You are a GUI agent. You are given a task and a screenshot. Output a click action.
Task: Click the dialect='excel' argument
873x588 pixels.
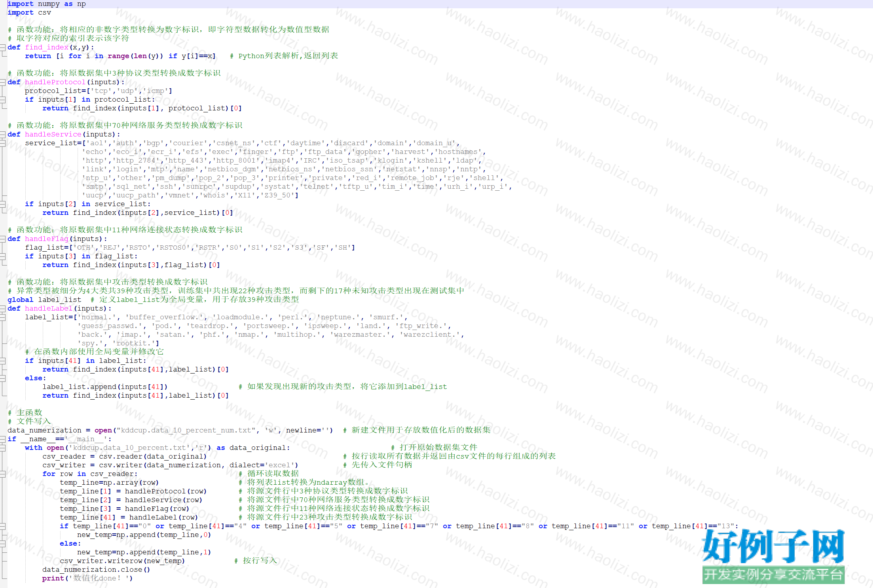[262, 465]
